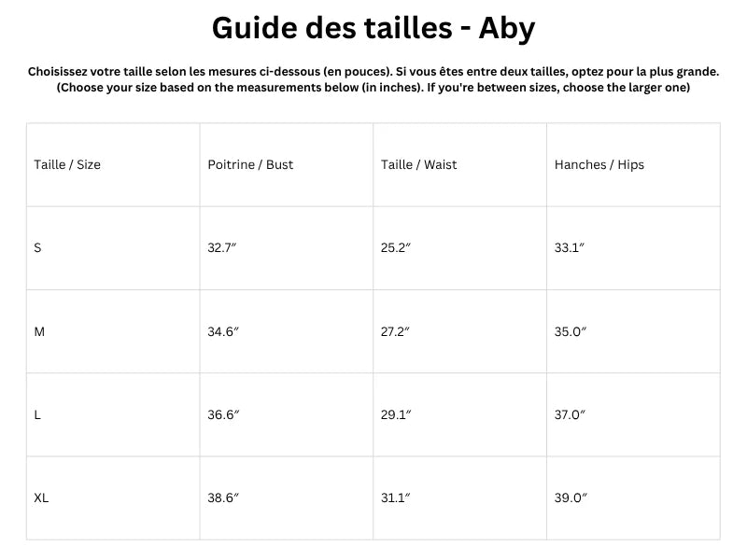Click the XL size row label

click(41, 498)
